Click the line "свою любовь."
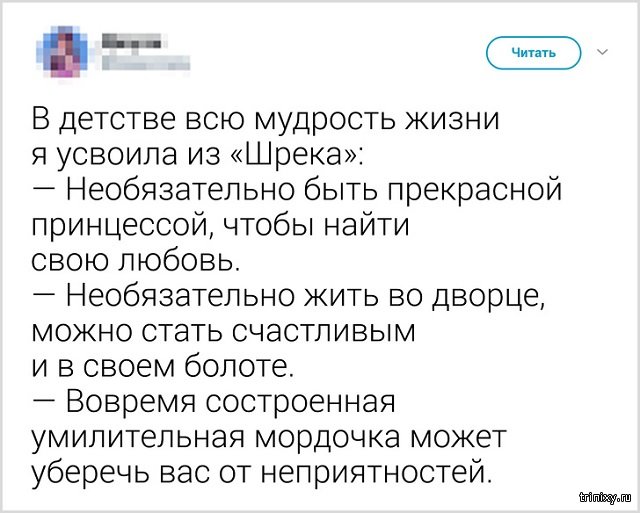The height and width of the screenshot is (513, 640). point(130,262)
